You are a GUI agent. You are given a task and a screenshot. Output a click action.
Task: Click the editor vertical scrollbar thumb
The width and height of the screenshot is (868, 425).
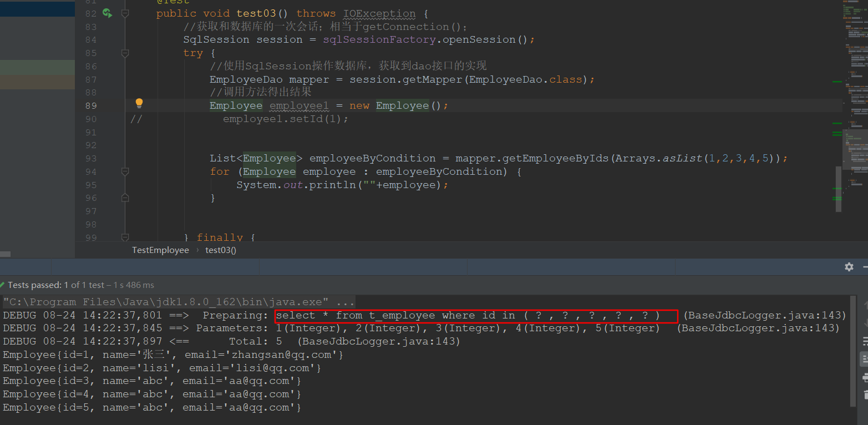839,189
